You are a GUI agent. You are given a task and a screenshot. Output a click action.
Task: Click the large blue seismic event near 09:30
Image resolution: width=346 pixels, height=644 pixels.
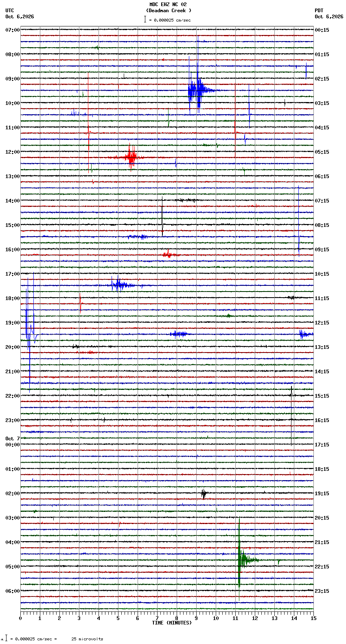coord(198,90)
